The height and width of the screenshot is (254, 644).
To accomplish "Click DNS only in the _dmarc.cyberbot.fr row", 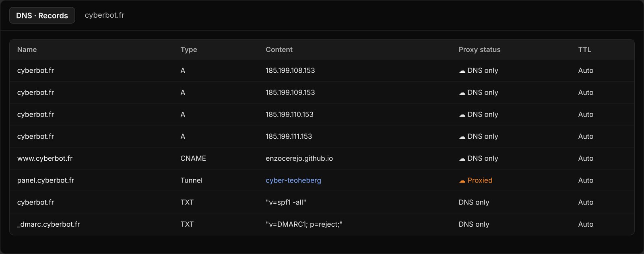I will click(474, 224).
